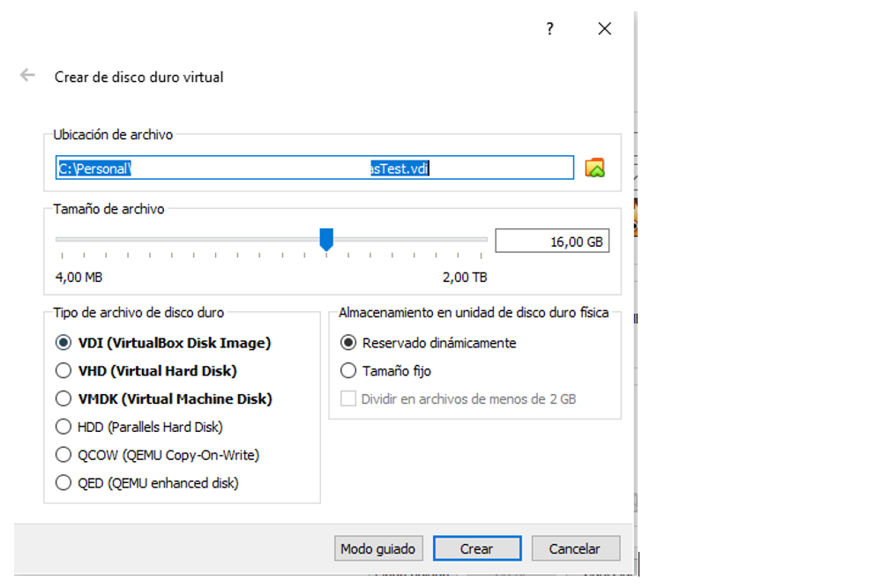
Task: Click the file location path field
Action: click(315, 167)
